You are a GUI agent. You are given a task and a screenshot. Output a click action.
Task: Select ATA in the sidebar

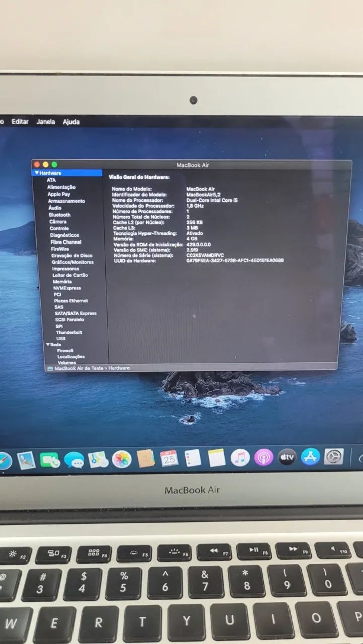click(51, 180)
